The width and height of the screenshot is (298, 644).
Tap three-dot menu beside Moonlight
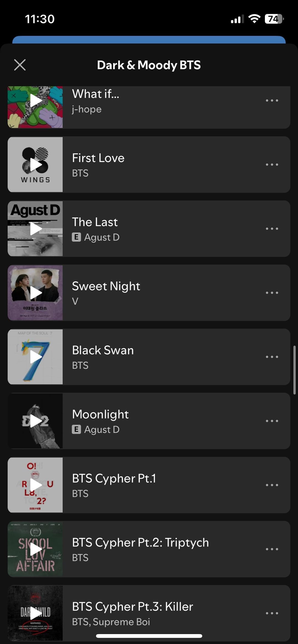pos(272,421)
